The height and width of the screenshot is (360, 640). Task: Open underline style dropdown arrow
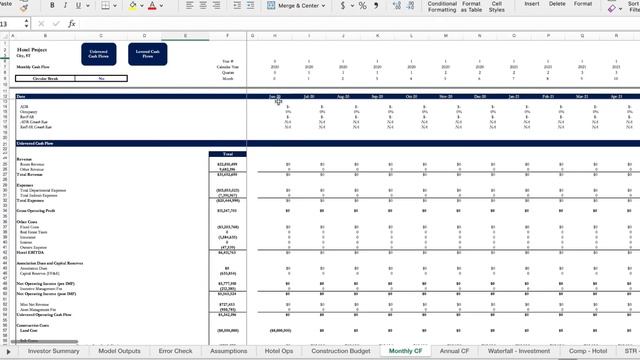tap(88, 6)
